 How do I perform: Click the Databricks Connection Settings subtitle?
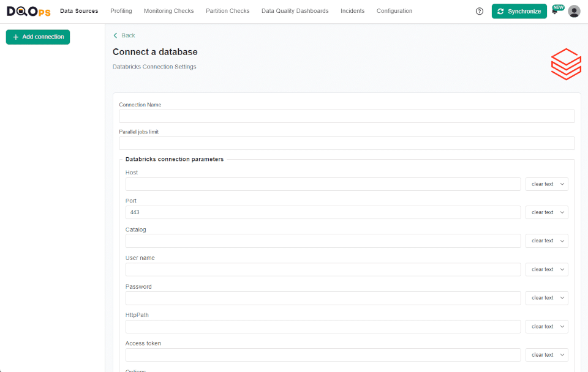[x=154, y=67]
